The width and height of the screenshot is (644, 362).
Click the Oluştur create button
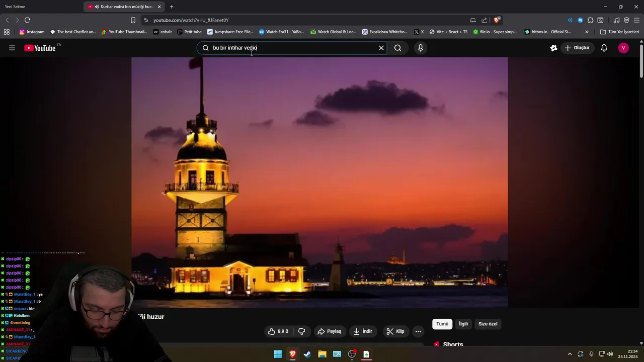[577, 48]
